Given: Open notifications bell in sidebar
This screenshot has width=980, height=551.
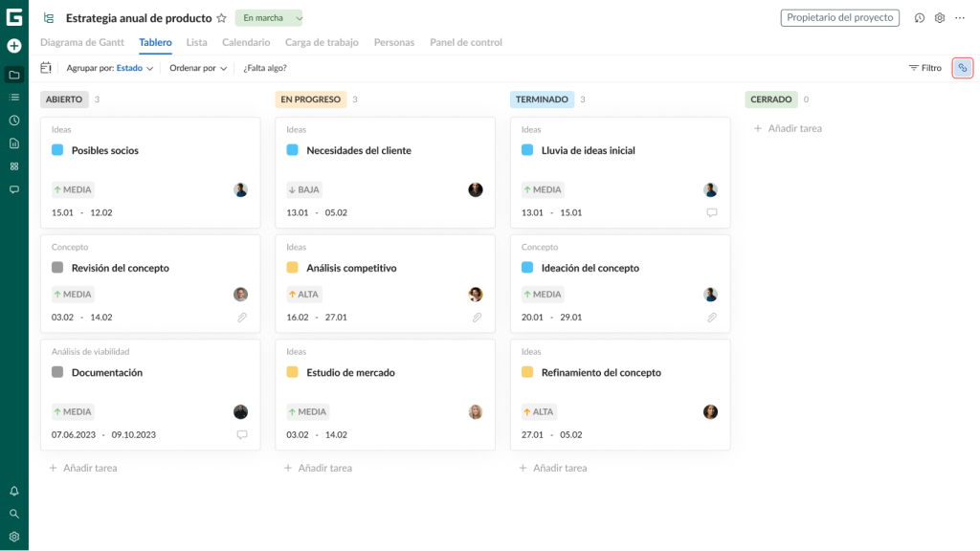Looking at the screenshot, I should click(x=13, y=491).
